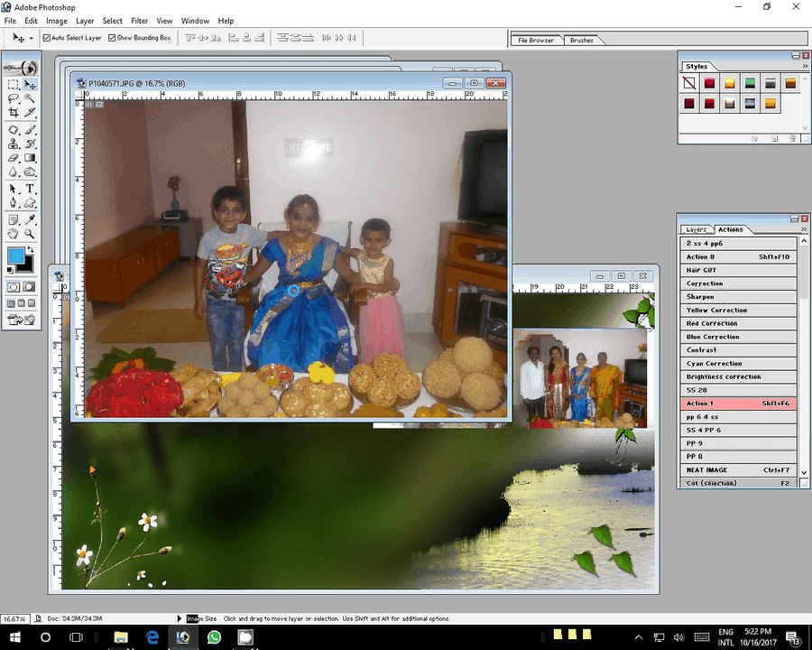Open the Layer menu
812x650 pixels.
(x=85, y=21)
